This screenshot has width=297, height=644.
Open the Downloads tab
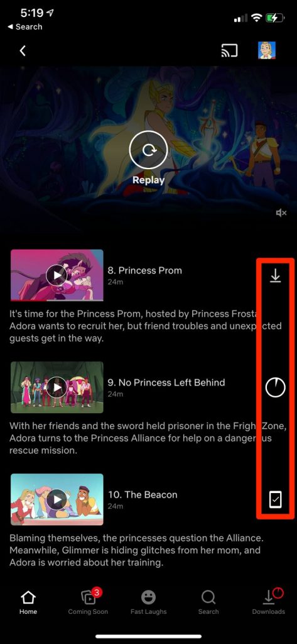tap(269, 602)
